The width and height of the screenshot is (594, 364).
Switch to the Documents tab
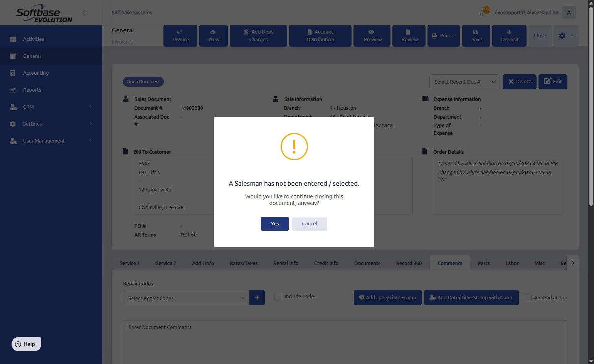point(367,263)
